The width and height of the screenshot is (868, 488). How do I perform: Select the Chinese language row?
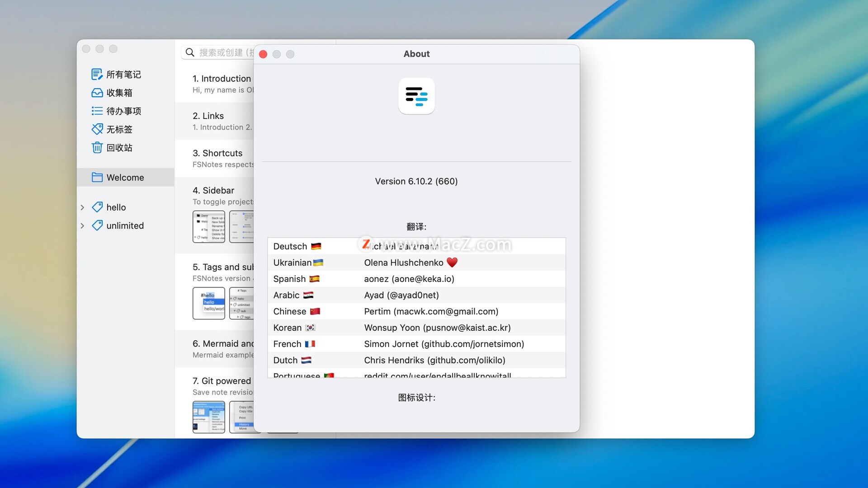point(416,311)
